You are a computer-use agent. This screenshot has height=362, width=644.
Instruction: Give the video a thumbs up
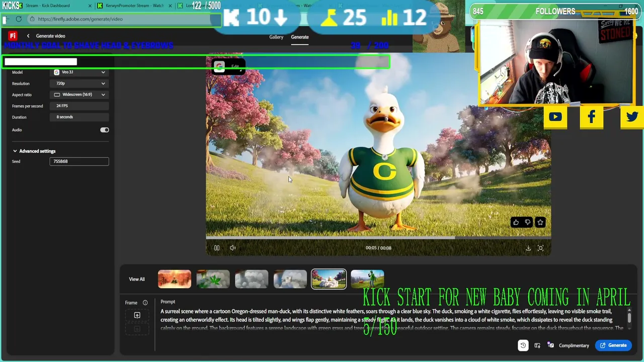pyautogui.click(x=516, y=222)
